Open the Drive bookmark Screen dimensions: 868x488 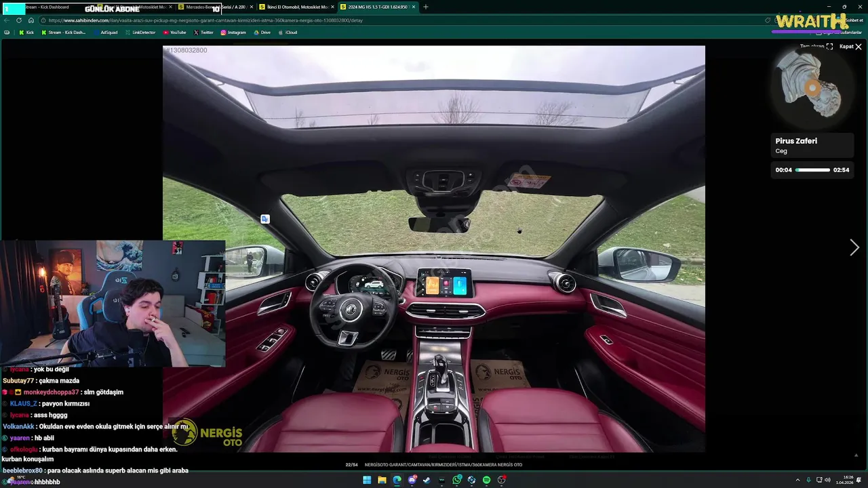pyautogui.click(x=262, y=33)
